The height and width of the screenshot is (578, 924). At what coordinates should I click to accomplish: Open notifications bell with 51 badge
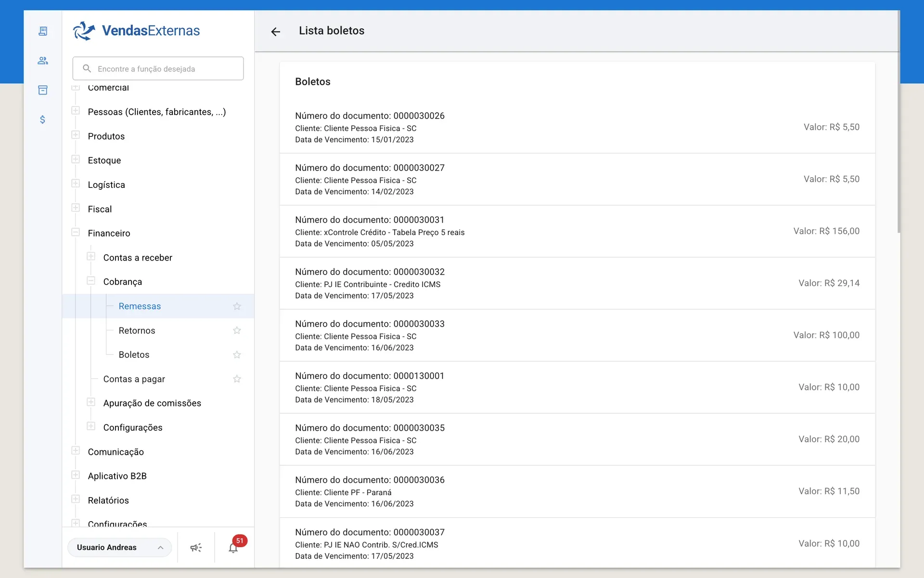pyautogui.click(x=233, y=548)
